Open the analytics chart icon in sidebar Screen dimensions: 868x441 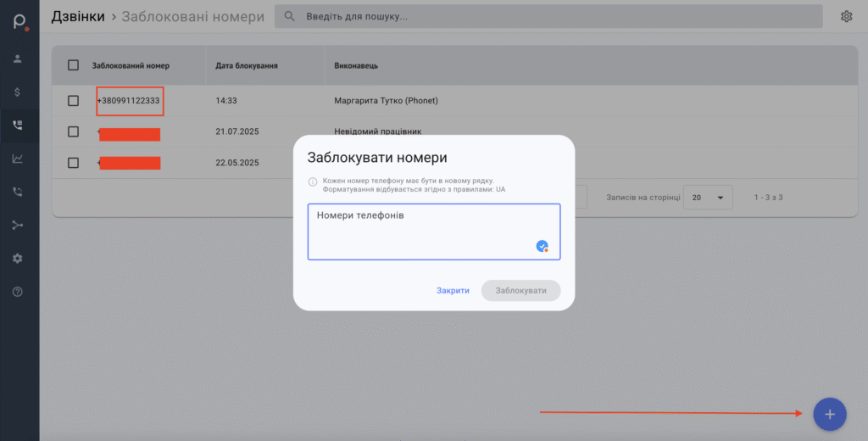click(18, 158)
